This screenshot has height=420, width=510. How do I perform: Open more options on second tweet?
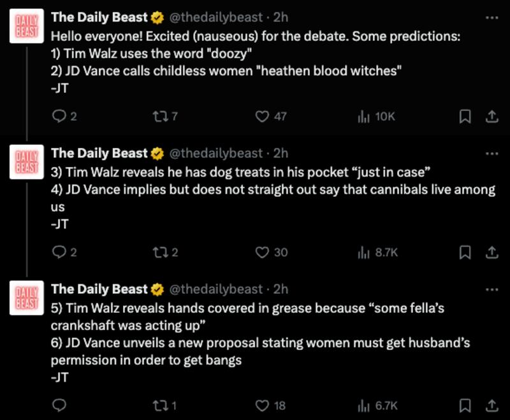pyautogui.click(x=492, y=153)
